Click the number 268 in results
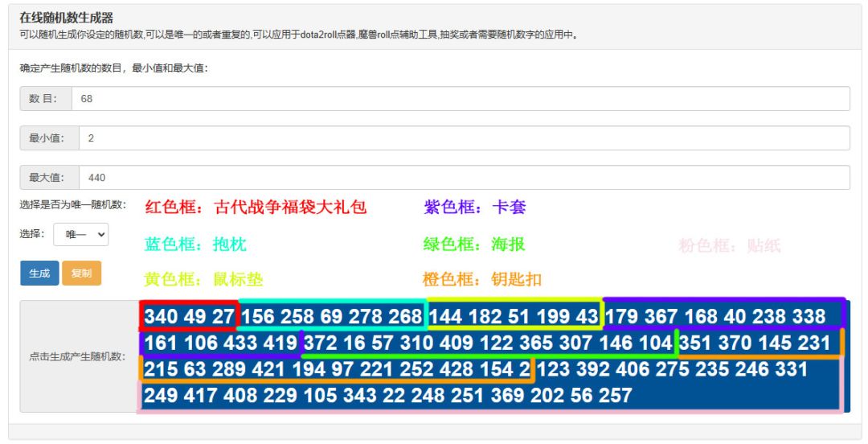Viewport: 868px width, 444px height. pyautogui.click(x=405, y=316)
